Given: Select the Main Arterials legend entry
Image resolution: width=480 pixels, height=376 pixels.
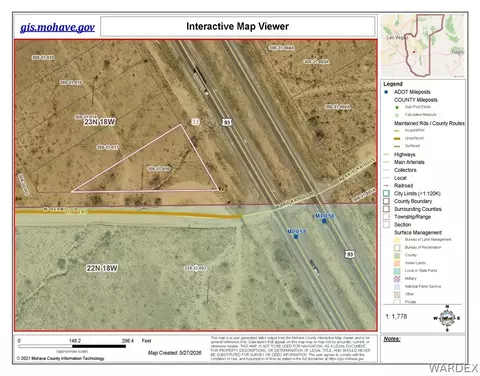Looking at the screenshot, I should coord(409,162).
